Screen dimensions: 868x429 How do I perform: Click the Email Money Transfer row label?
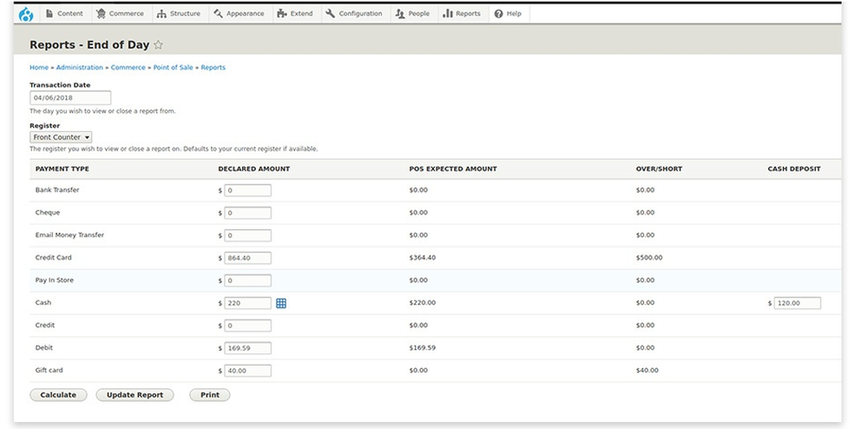[x=69, y=235]
